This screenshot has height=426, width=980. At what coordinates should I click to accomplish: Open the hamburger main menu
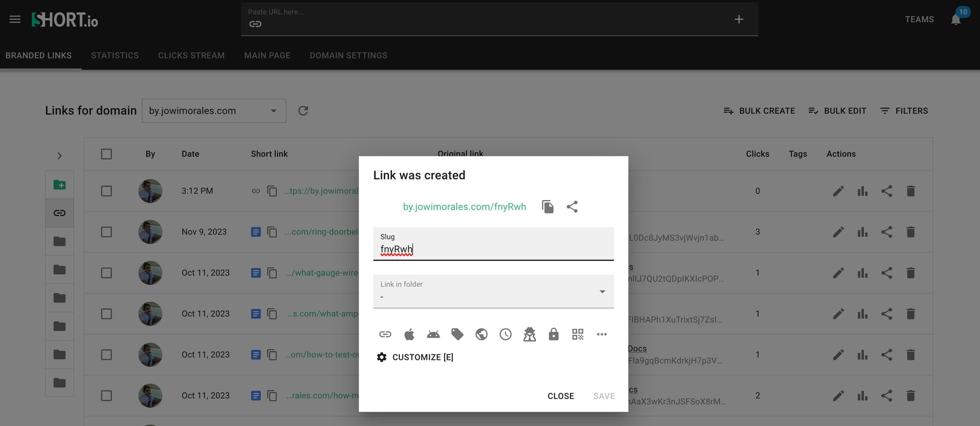point(15,20)
